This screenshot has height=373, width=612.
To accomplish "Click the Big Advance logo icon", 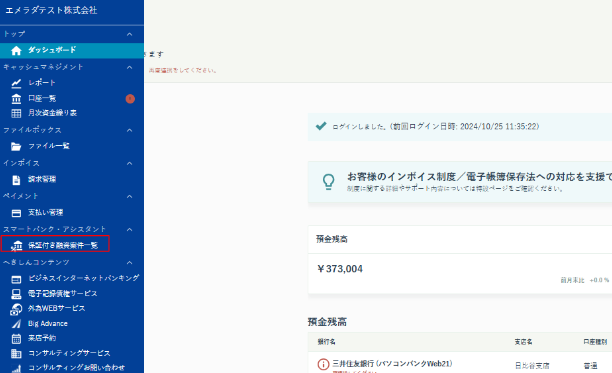I will point(16,324).
